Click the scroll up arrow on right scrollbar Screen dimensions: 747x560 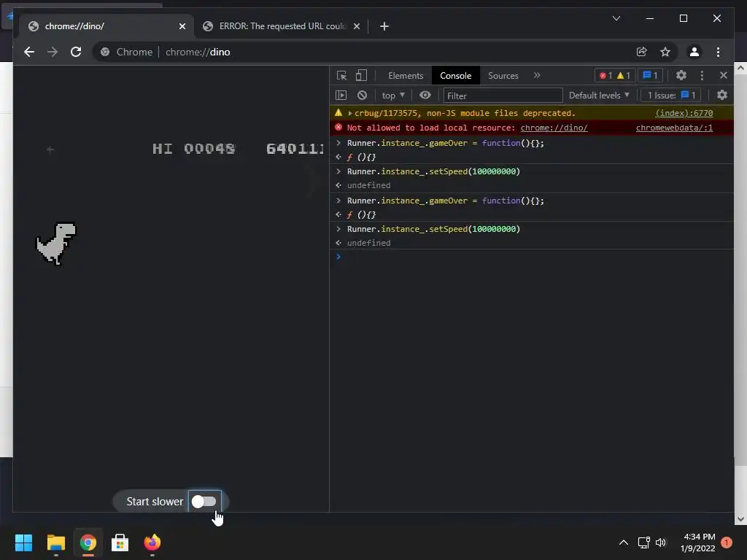[740, 68]
